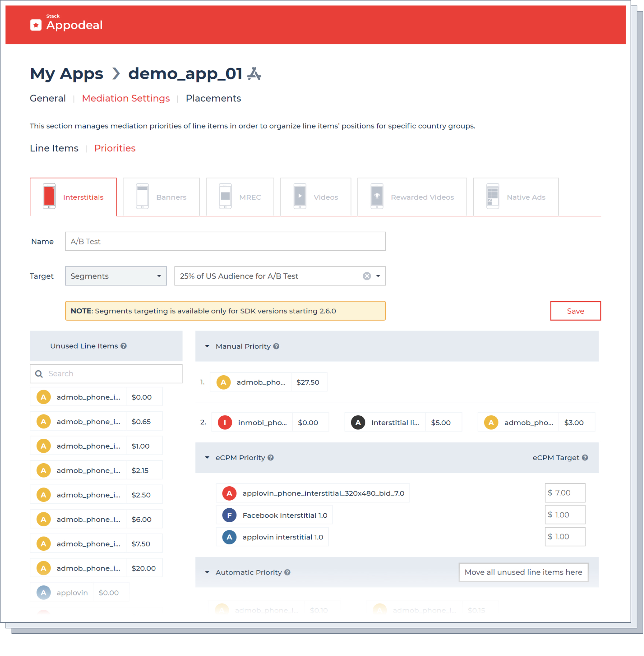Viewport: 644px width, 656px height.
Task: Click the Facebook interstitial F icon
Action: coord(229,515)
